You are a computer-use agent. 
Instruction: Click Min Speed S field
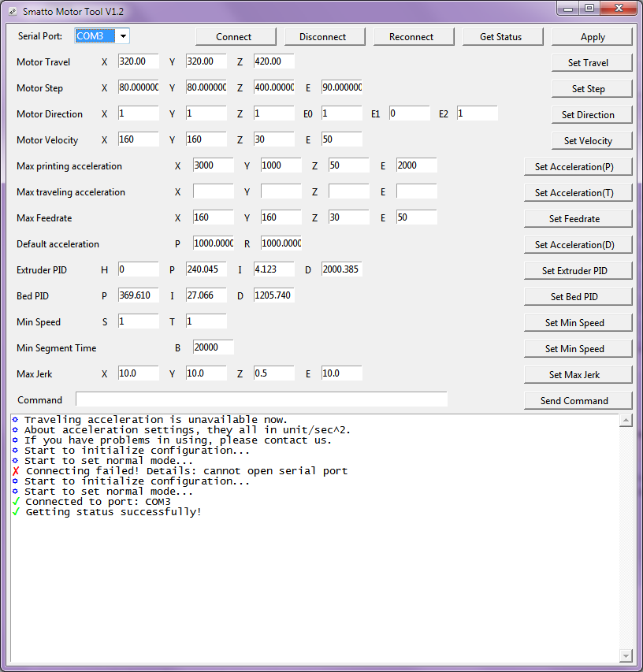[x=139, y=321]
